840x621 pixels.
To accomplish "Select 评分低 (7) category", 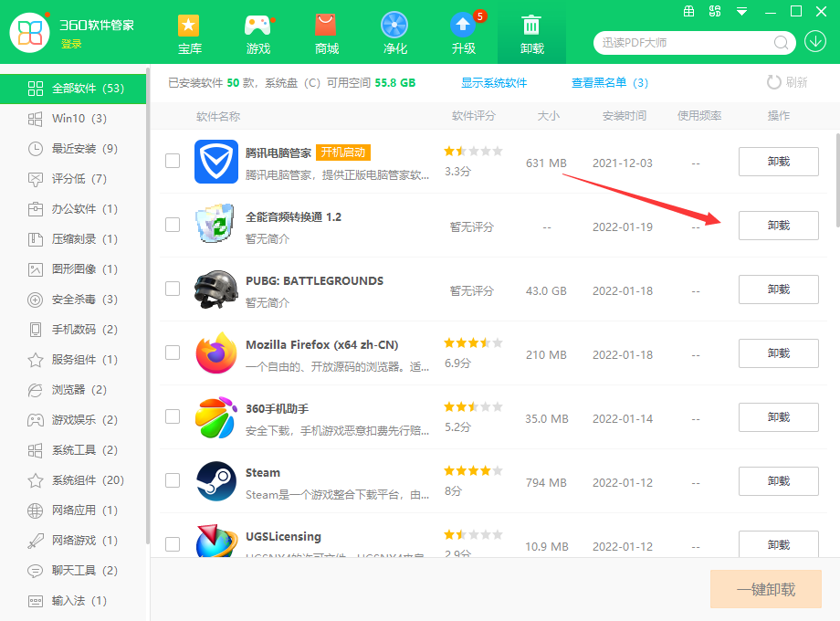I will click(x=73, y=178).
